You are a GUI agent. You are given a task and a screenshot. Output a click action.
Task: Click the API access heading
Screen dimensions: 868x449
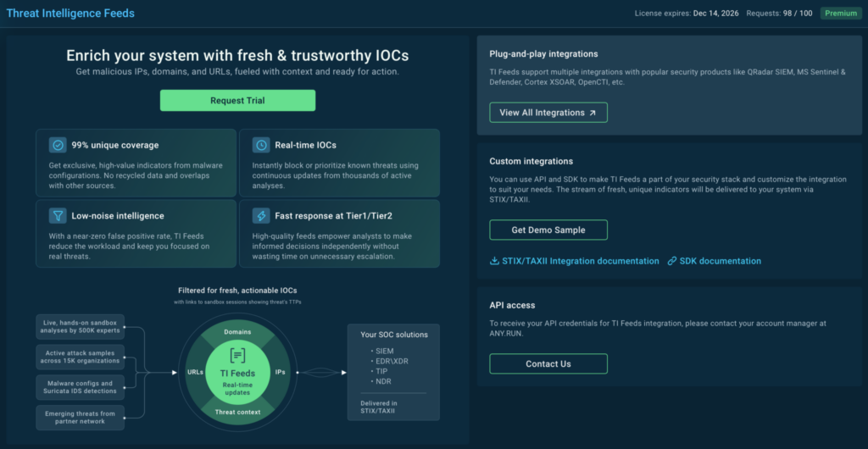point(512,305)
